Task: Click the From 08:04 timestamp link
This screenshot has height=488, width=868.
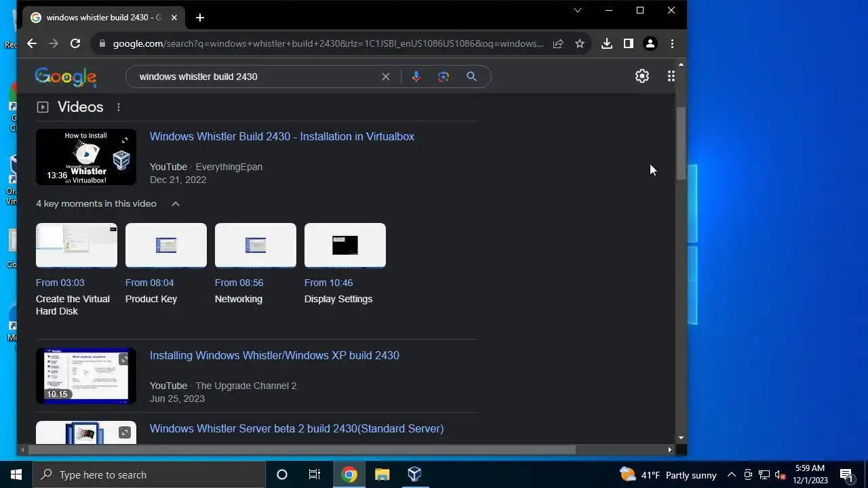Action: 150,283
